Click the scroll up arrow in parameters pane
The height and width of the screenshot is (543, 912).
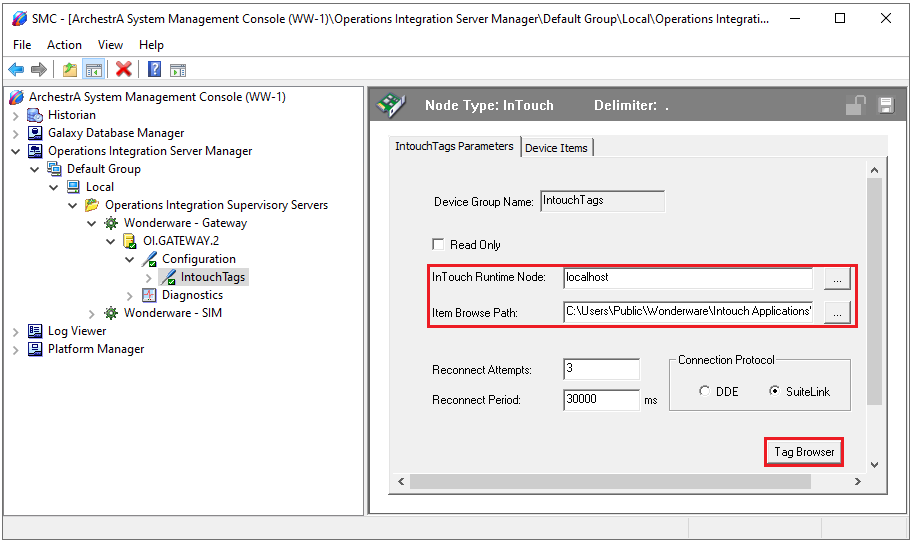(x=874, y=170)
